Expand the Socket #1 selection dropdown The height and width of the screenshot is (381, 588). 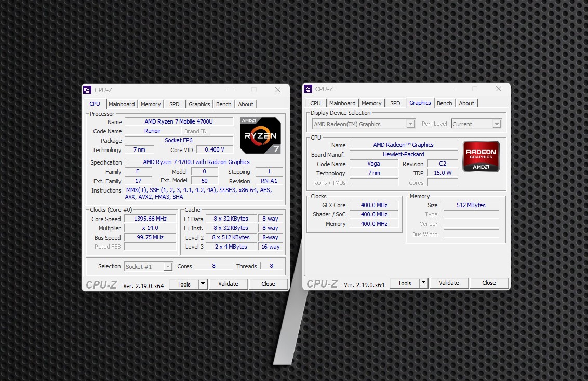click(x=167, y=267)
